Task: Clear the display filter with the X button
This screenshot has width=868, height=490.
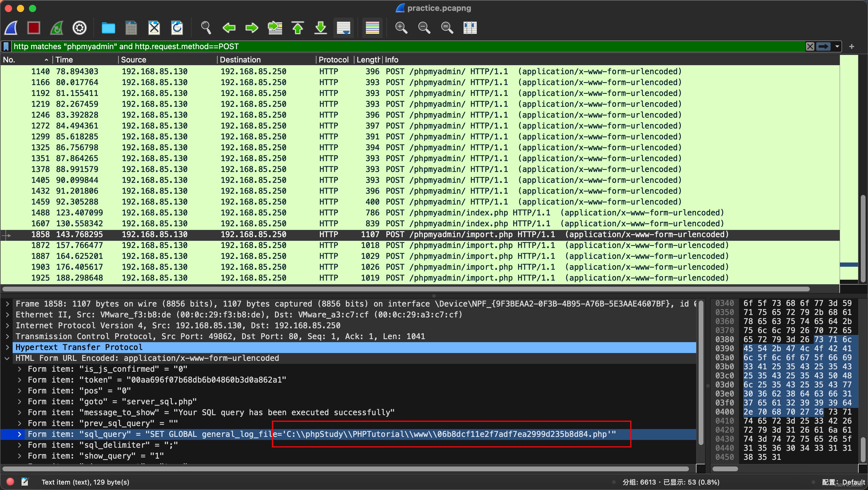Action: pos(810,46)
